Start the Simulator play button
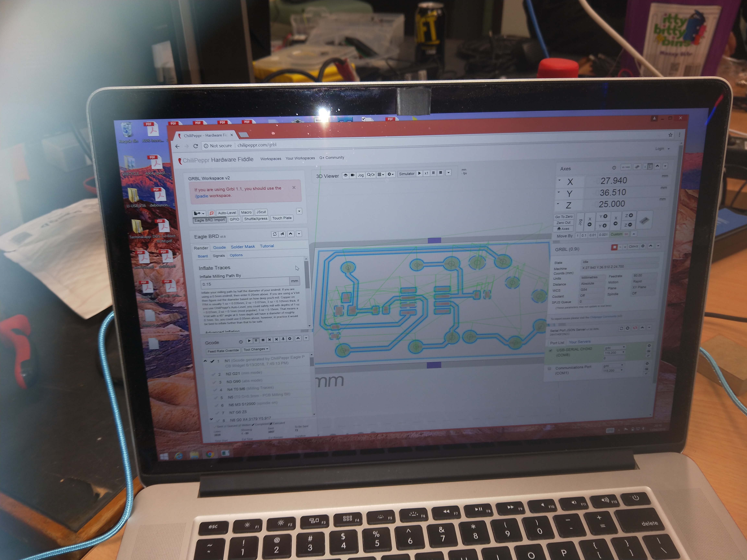Screen dimensions: 747x560 419,173
